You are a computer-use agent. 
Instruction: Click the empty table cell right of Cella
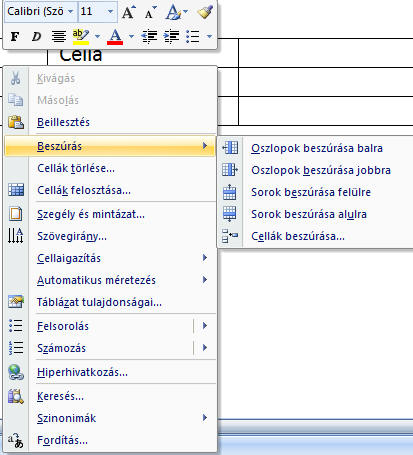tap(326, 53)
